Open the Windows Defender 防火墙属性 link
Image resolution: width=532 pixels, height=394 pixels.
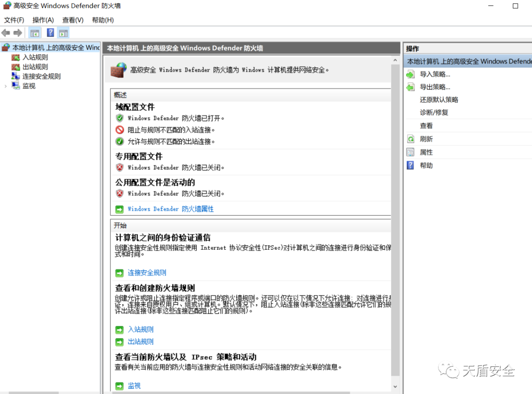pyautogui.click(x=170, y=209)
